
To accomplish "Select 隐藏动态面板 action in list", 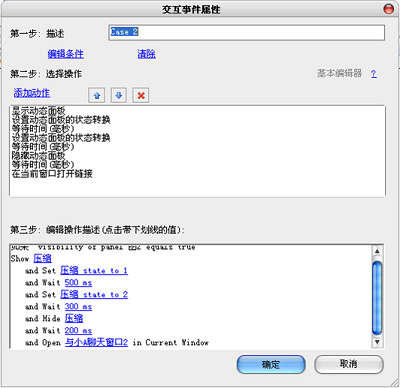I will point(39,156).
